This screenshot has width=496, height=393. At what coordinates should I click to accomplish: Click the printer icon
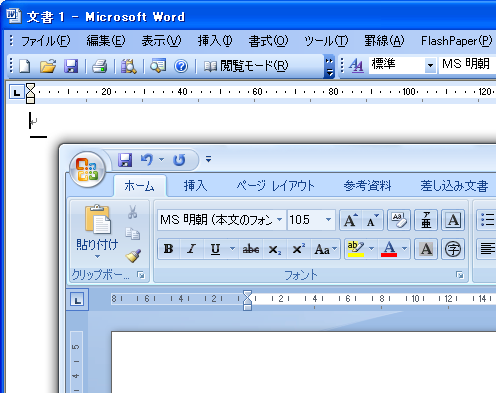pos(99,66)
